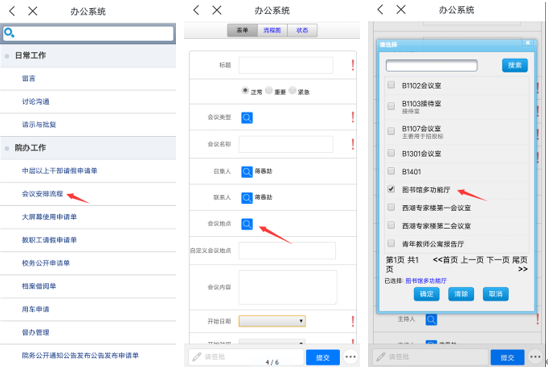
Task: Collapse the 院办工作 section header
Action: tap(88, 148)
